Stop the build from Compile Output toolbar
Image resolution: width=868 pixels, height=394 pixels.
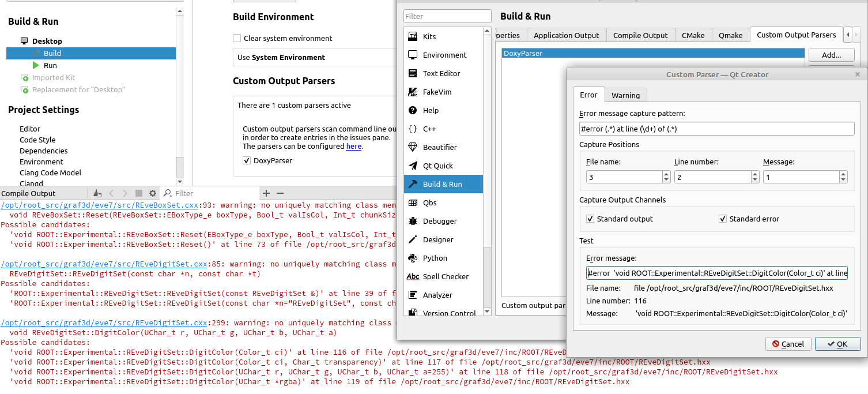139,193
